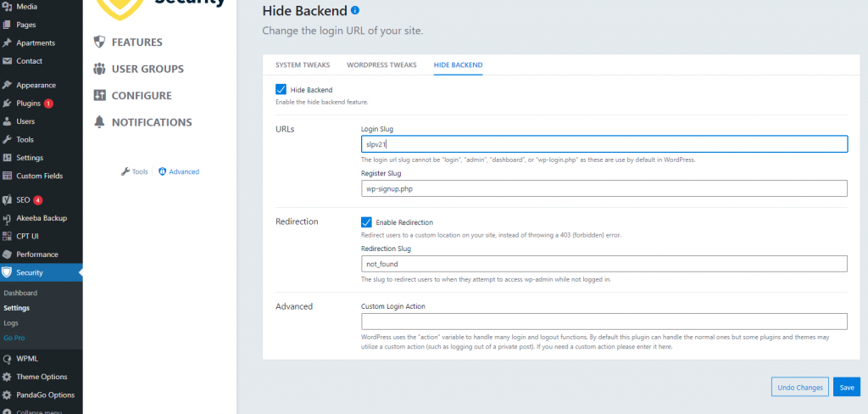Image resolution: width=868 pixels, height=414 pixels.
Task: Click the User Groups people icon
Action: tap(99, 69)
